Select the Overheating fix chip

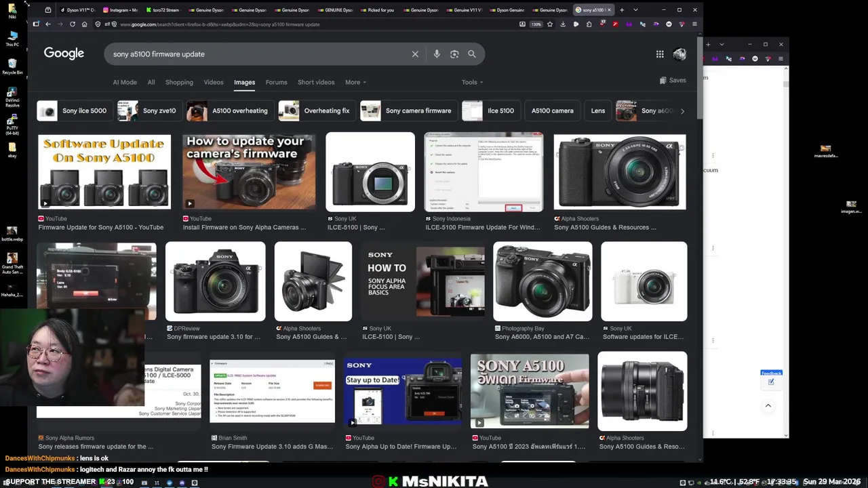pos(317,110)
